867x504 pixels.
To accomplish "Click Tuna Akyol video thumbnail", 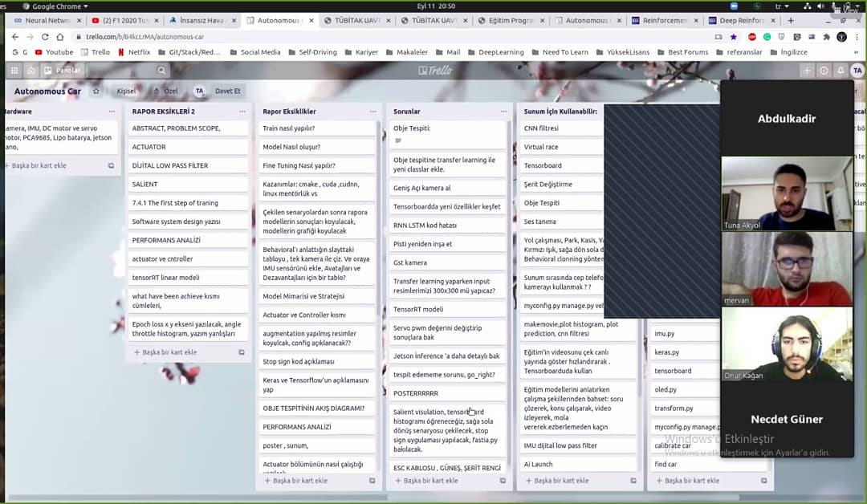I will pos(787,193).
